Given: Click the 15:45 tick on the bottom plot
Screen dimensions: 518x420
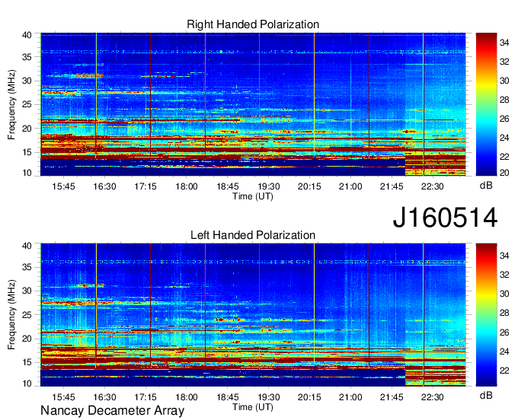Looking at the screenshot, I should 63,397.
